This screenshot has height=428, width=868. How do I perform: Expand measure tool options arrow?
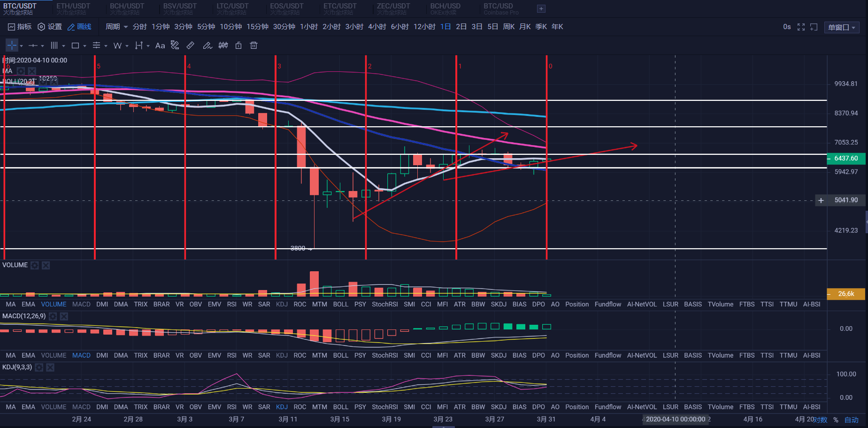(x=148, y=46)
